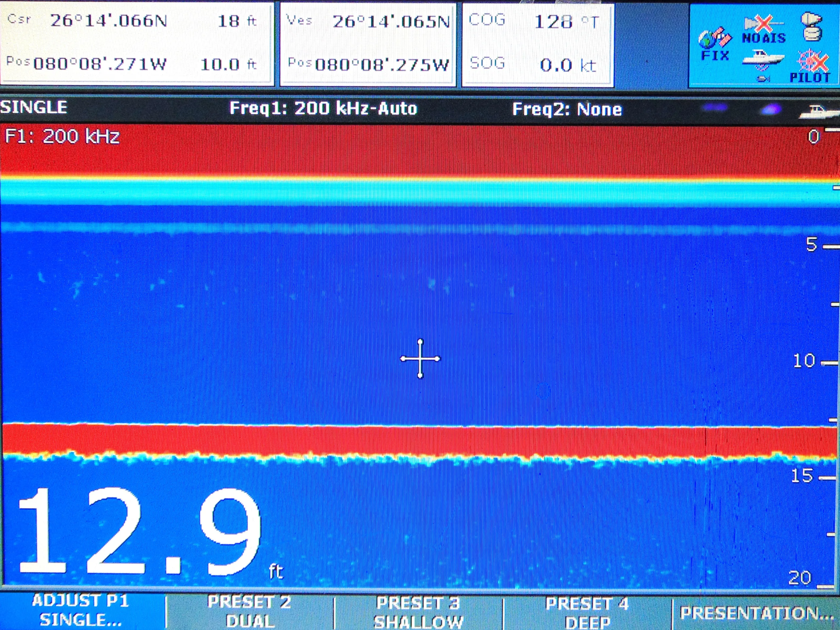The image size is (840, 630).
Task: Tap the NO AIS status icon
Action: tap(764, 29)
